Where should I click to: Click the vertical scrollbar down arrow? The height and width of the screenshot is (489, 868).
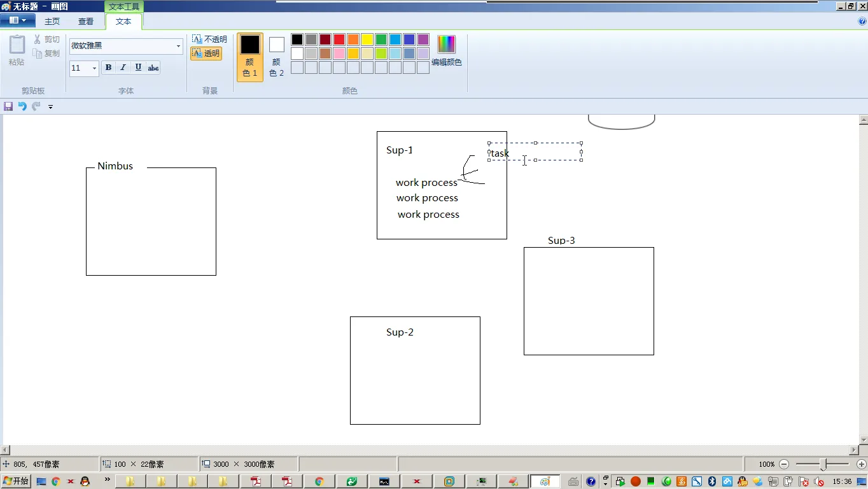[864, 440]
